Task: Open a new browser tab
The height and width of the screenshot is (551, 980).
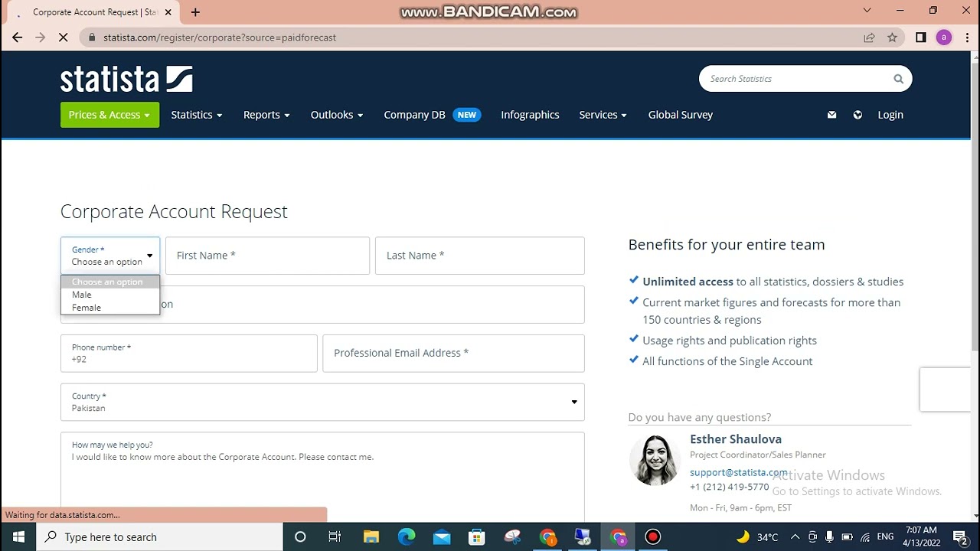Action: 195,12
